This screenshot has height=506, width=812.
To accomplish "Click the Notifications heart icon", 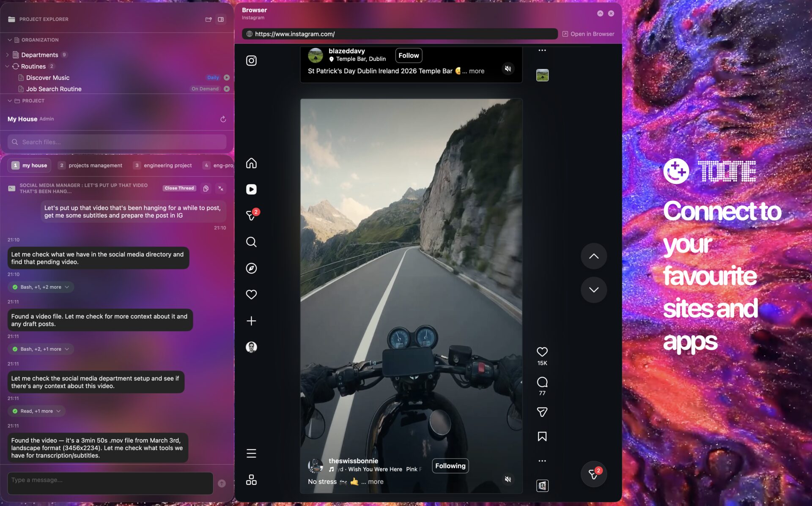I will 251,294.
